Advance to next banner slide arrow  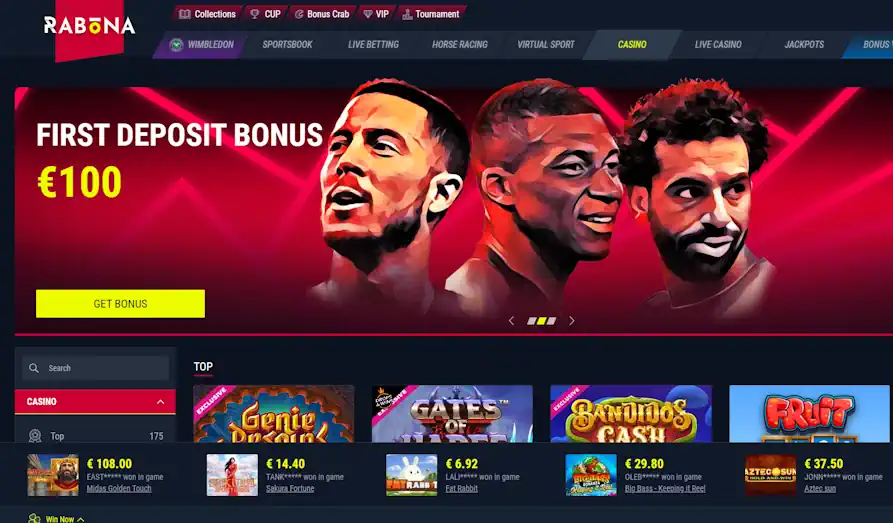click(572, 321)
